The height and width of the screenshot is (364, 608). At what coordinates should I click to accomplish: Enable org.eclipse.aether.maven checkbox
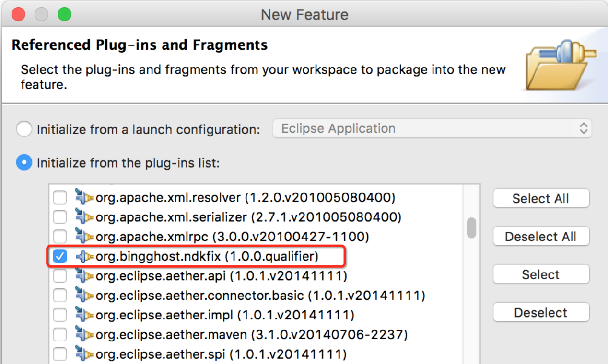(x=60, y=335)
